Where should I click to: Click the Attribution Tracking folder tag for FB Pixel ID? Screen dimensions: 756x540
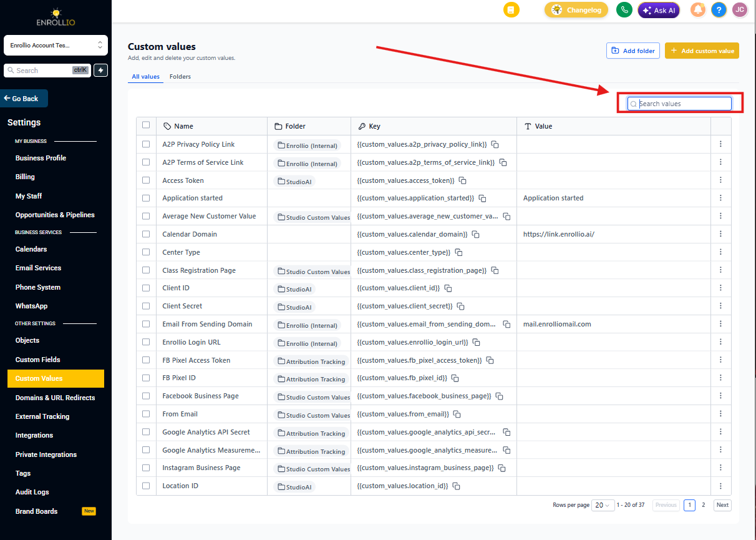point(311,379)
